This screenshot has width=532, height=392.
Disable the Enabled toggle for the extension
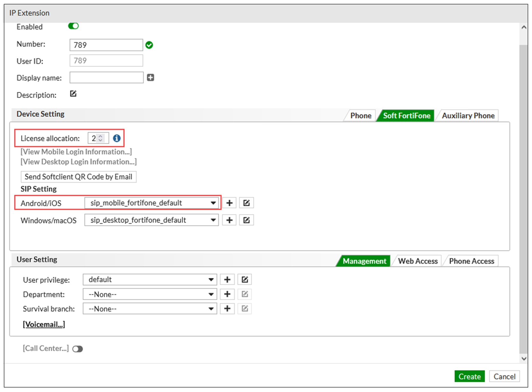[x=73, y=26]
